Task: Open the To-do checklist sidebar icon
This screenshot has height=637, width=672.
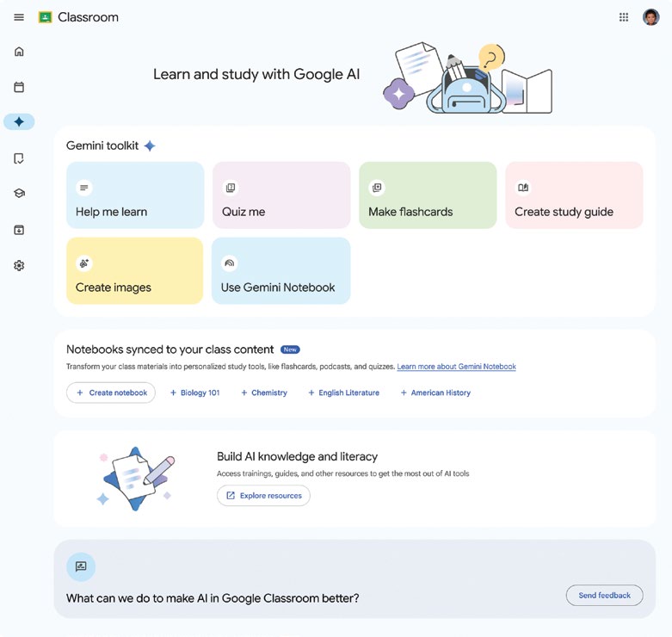Action: [19, 158]
